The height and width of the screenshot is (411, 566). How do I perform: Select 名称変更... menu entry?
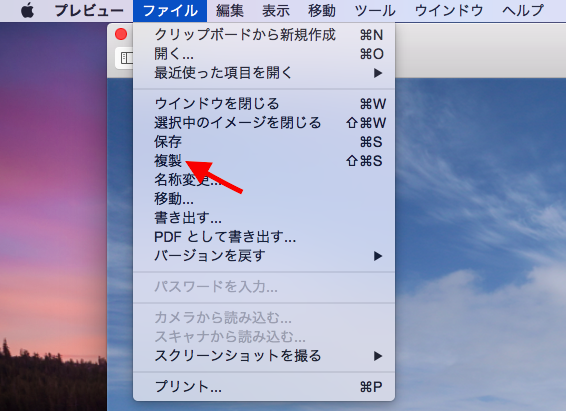tap(264, 180)
